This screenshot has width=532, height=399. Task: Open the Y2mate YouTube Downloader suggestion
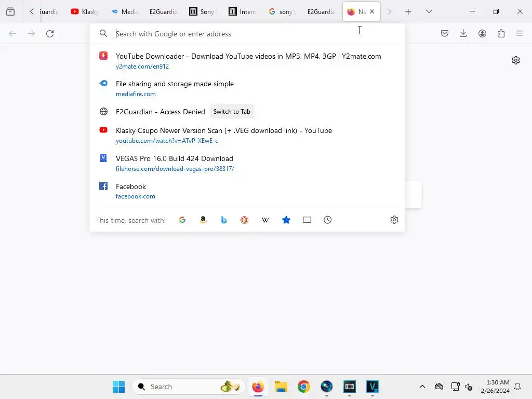click(247, 61)
